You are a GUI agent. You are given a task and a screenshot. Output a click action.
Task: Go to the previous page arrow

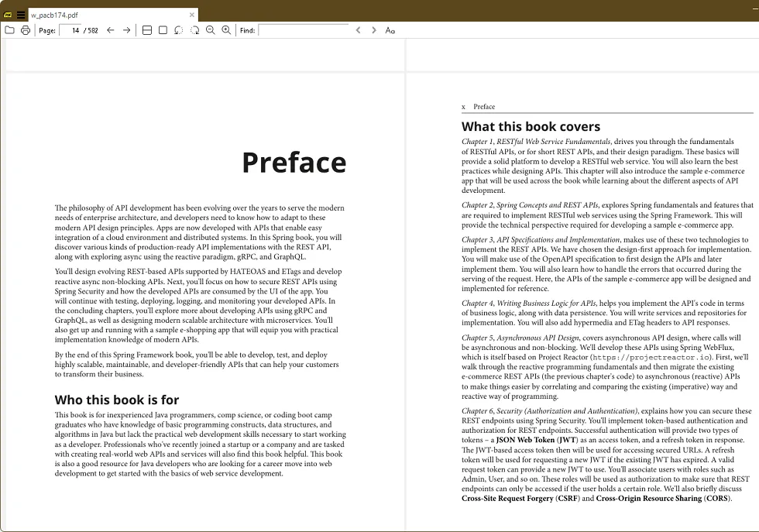click(x=111, y=30)
